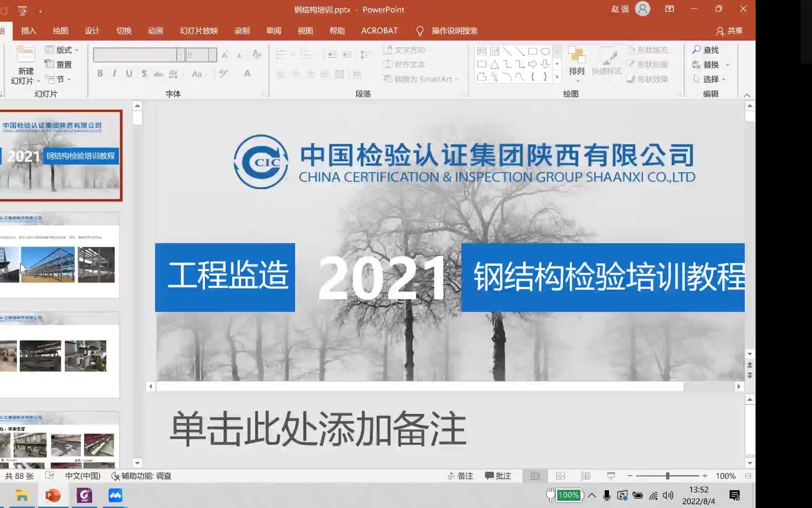This screenshot has height=508, width=812.
Task: Select the text box shape
Action: [x=482, y=51]
